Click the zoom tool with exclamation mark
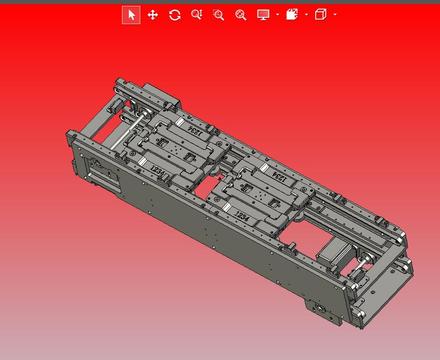Viewport: 440px width, 360px height. click(196, 15)
